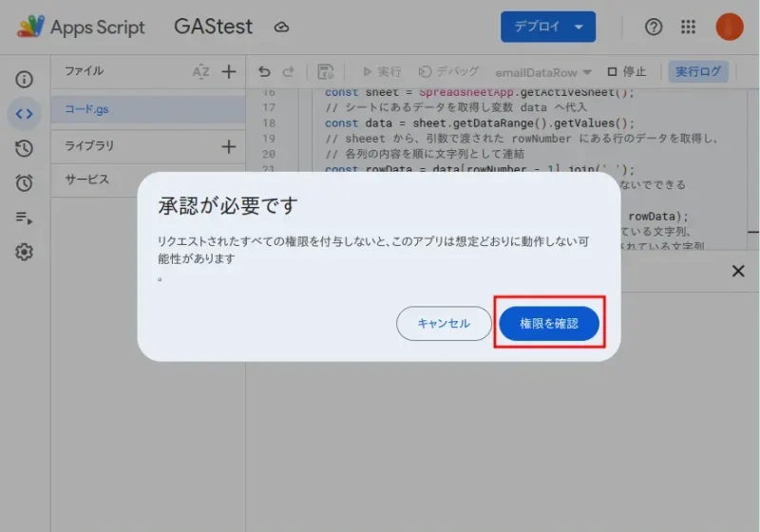Click line number 18 in editor

point(269,123)
